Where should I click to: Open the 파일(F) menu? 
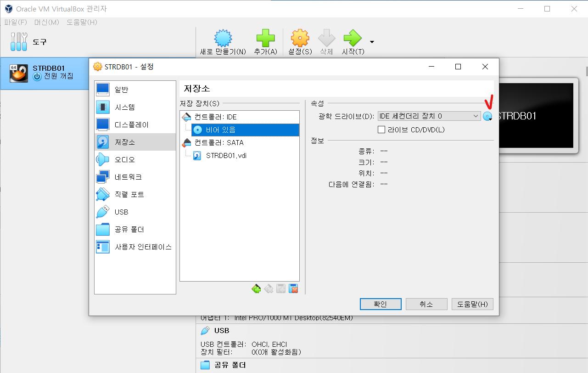(16, 22)
